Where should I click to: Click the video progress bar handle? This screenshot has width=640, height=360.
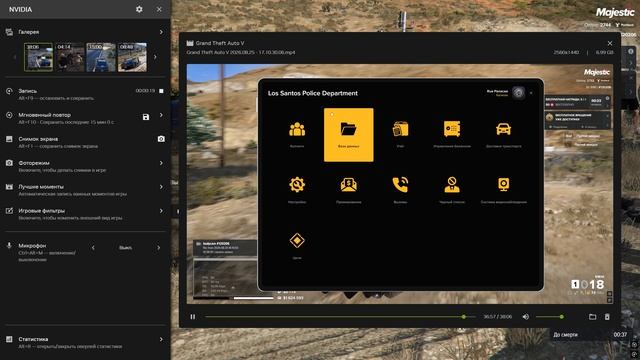(x=464, y=317)
